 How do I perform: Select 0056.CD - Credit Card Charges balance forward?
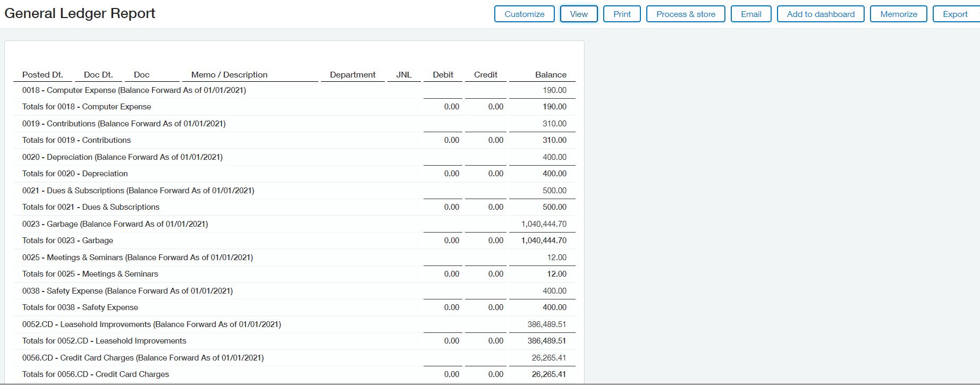pyautogui.click(x=294, y=358)
